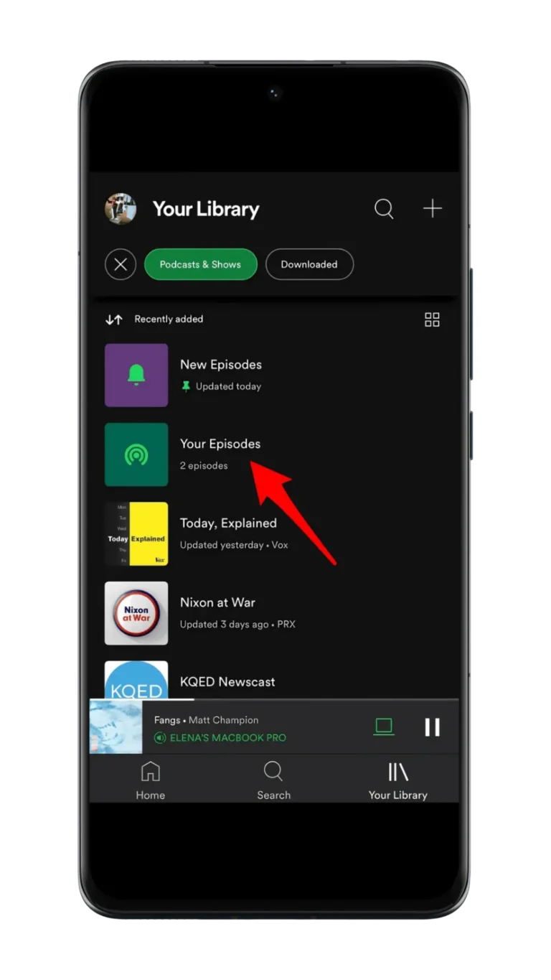Go to the Home tab
Viewport: 551px width, 980px height.
151,780
